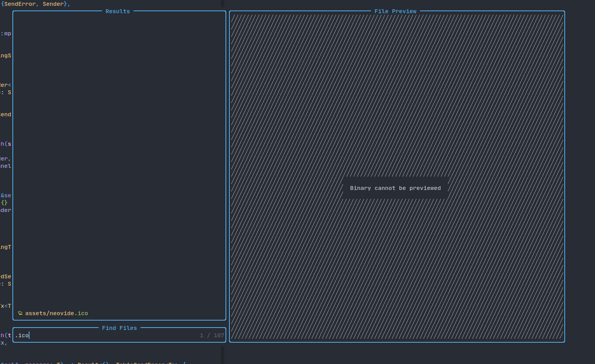
Task: Click the Find Files prompt title
Action: coord(119,328)
